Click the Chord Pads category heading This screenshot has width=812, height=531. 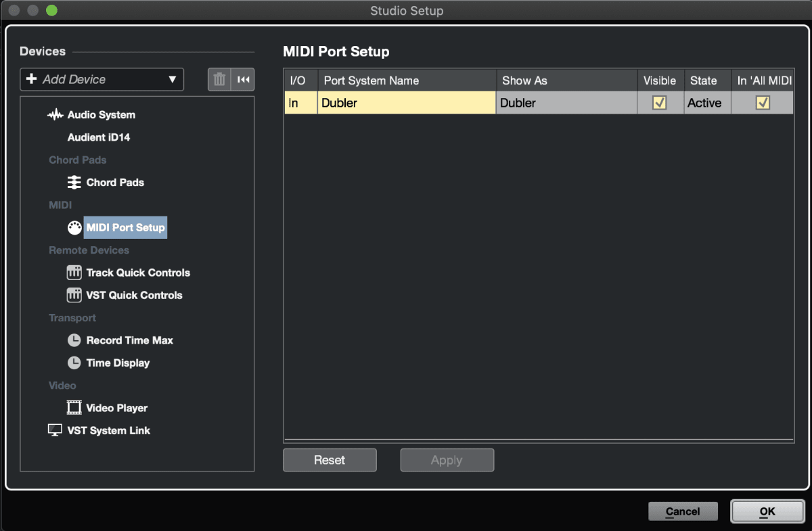pos(78,160)
